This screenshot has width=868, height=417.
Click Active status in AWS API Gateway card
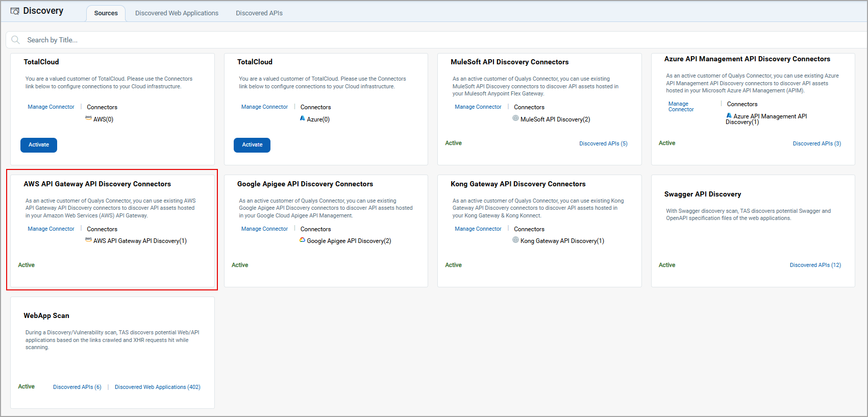coord(27,265)
